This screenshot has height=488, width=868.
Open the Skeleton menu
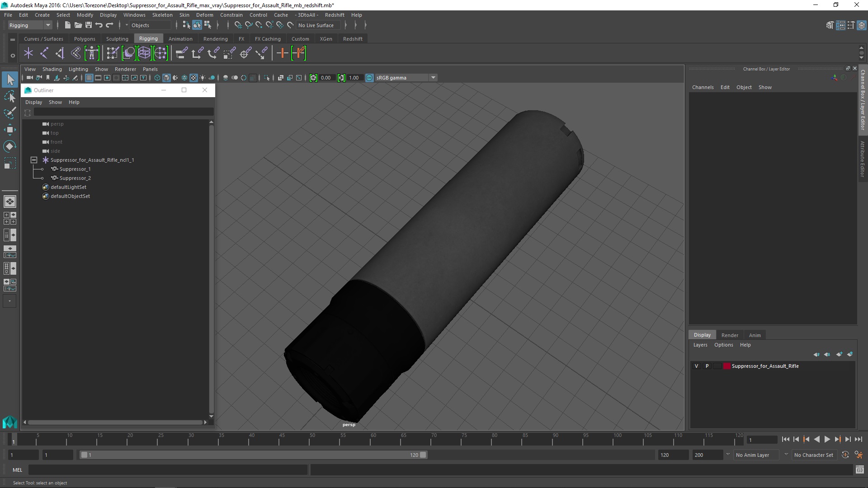pos(162,15)
